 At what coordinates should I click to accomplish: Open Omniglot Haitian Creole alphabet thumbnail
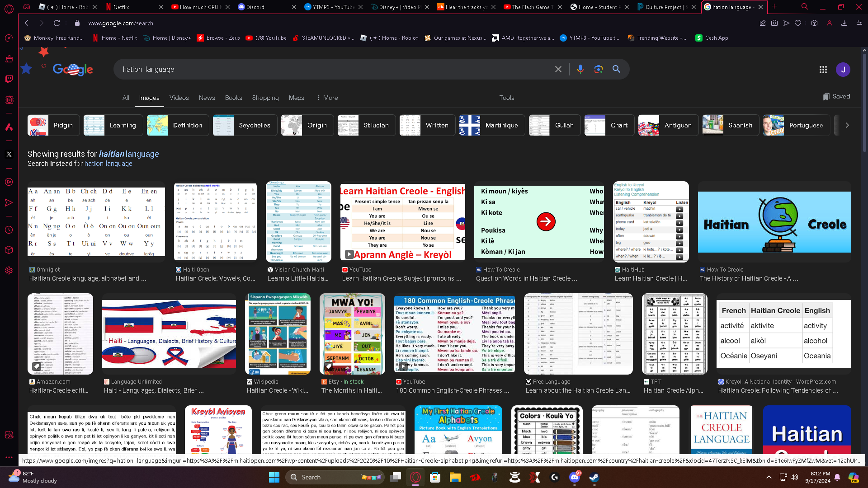coord(96,222)
